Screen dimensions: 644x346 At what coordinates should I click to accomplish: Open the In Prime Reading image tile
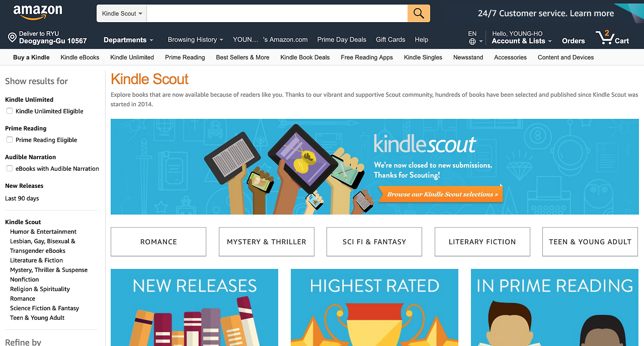click(554, 307)
